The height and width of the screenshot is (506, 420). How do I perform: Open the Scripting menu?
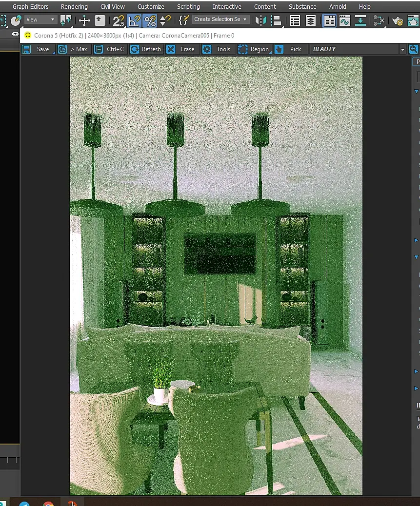click(188, 6)
